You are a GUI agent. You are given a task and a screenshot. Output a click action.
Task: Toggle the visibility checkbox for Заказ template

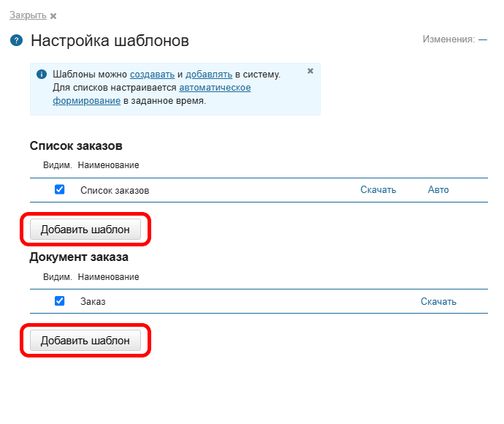click(60, 300)
